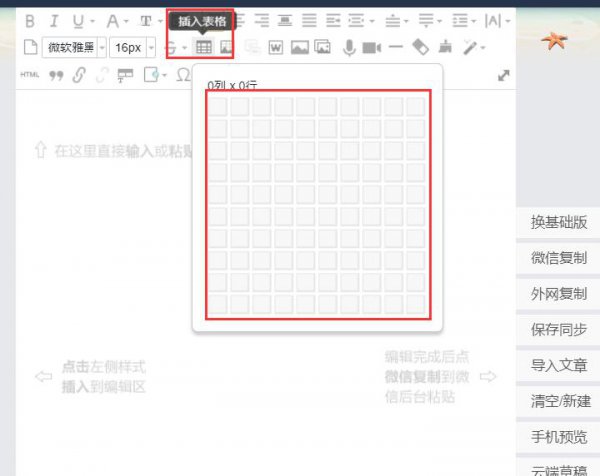
Task: Click the microphone audio insert icon
Action: tap(349, 48)
